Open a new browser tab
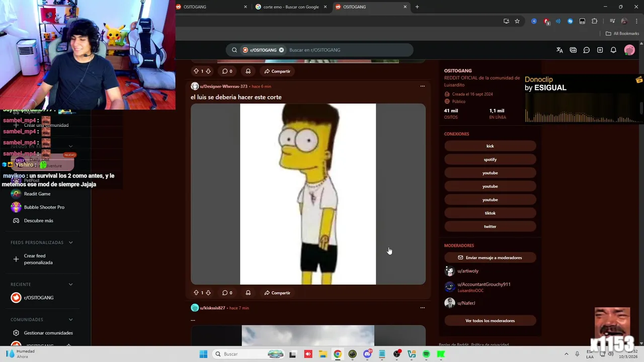The width and height of the screenshot is (644, 362). tap(417, 7)
